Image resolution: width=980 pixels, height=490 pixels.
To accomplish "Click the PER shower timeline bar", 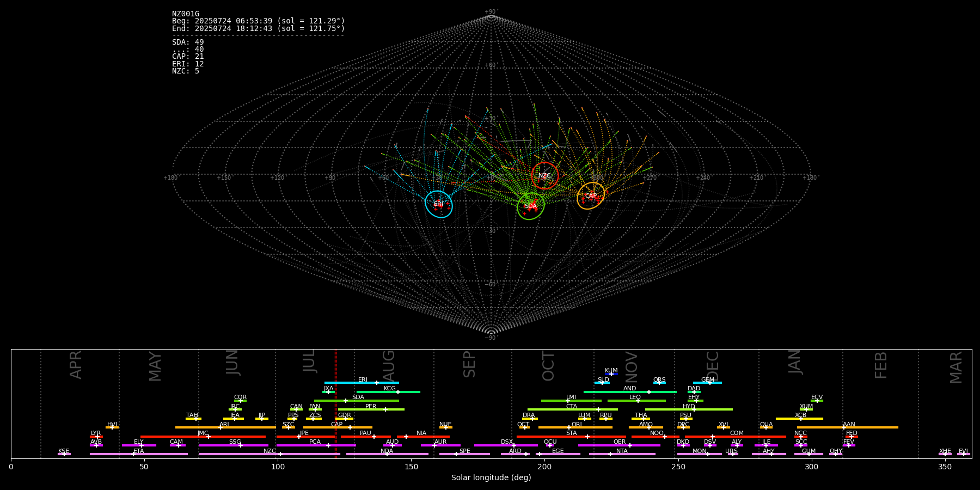I will coord(371,409).
